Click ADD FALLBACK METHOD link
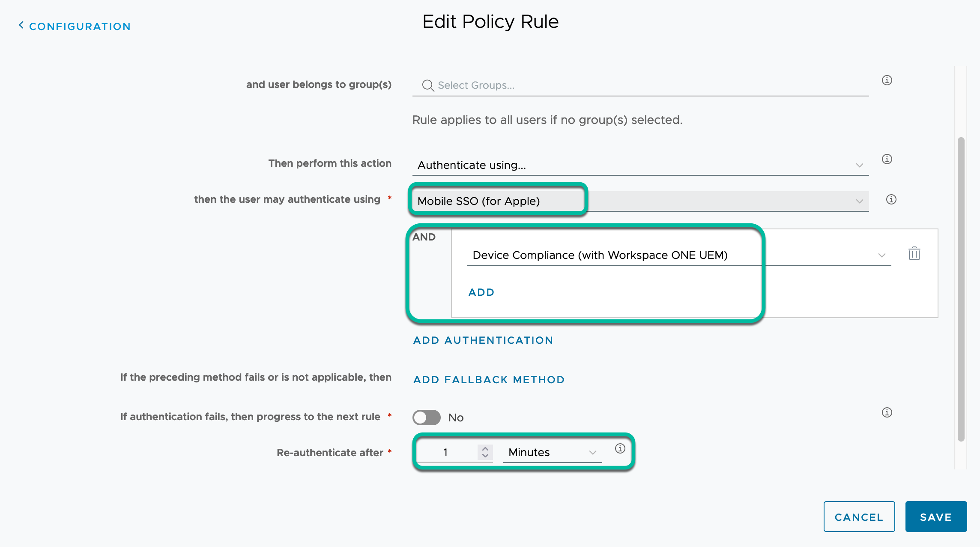980x547 pixels. coord(489,379)
